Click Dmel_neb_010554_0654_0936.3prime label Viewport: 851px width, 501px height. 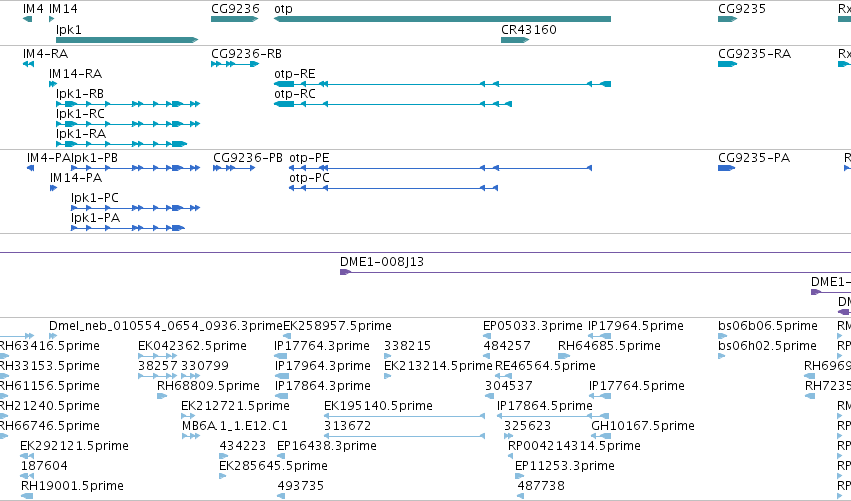point(166,326)
